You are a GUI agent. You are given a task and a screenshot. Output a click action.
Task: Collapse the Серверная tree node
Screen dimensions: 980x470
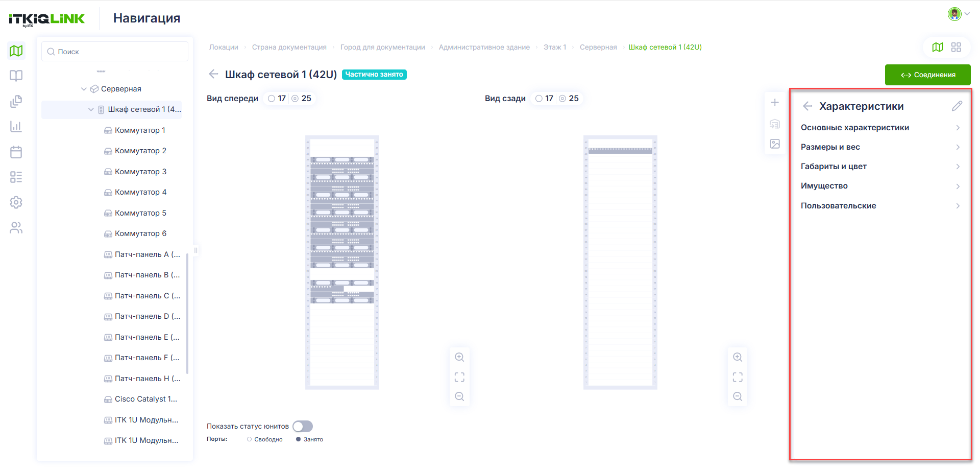84,89
